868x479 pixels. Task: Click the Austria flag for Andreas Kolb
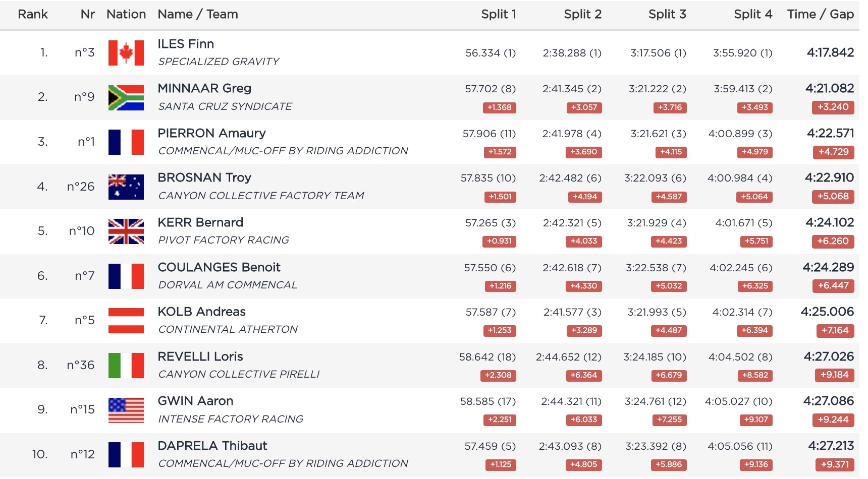(126, 321)
